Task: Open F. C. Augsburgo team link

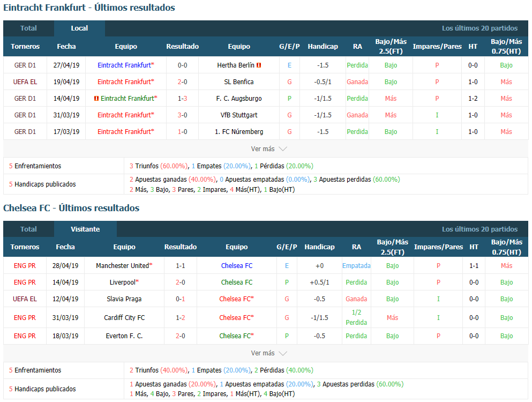Action: [x=239, y=99]
